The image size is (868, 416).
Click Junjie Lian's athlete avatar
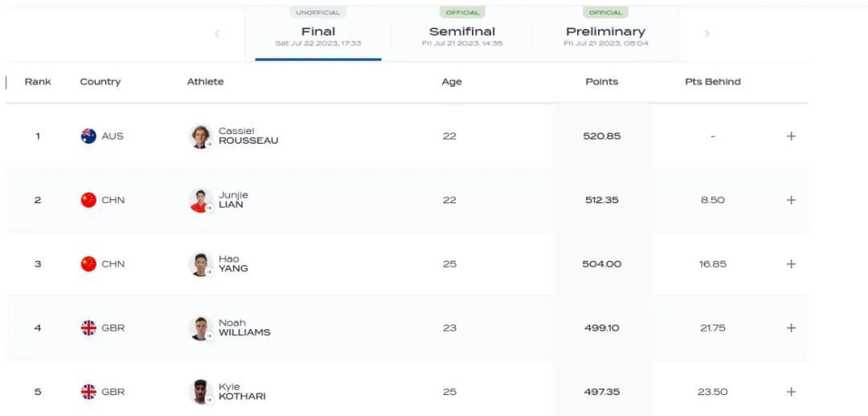(x=200, y=200)
